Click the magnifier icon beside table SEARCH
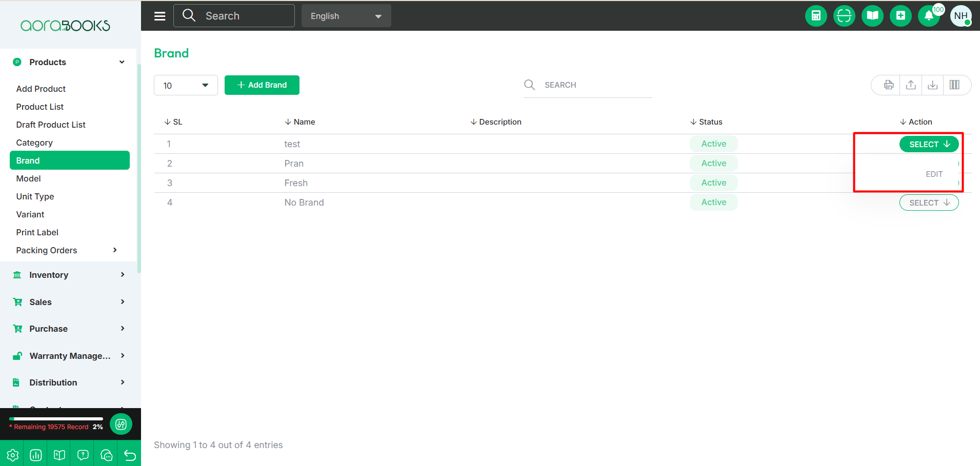 [x=530, y=85]
